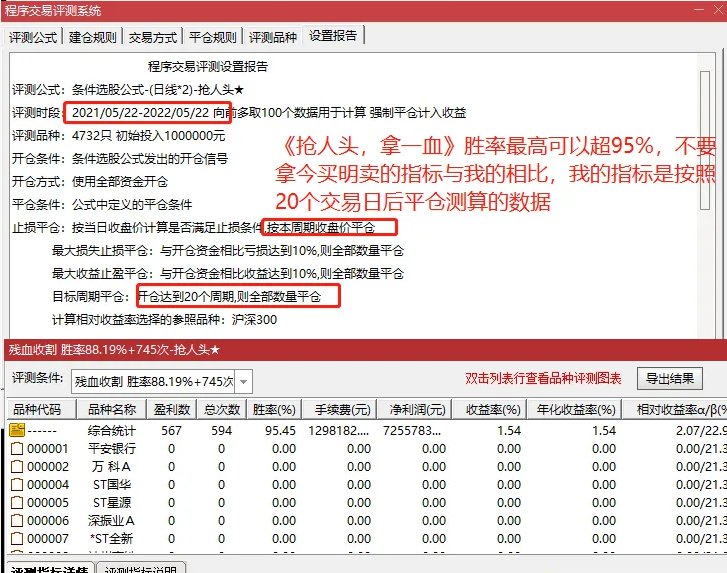Select the 交易方式 tab
727x573 pixels.
(x=153, y=37)
